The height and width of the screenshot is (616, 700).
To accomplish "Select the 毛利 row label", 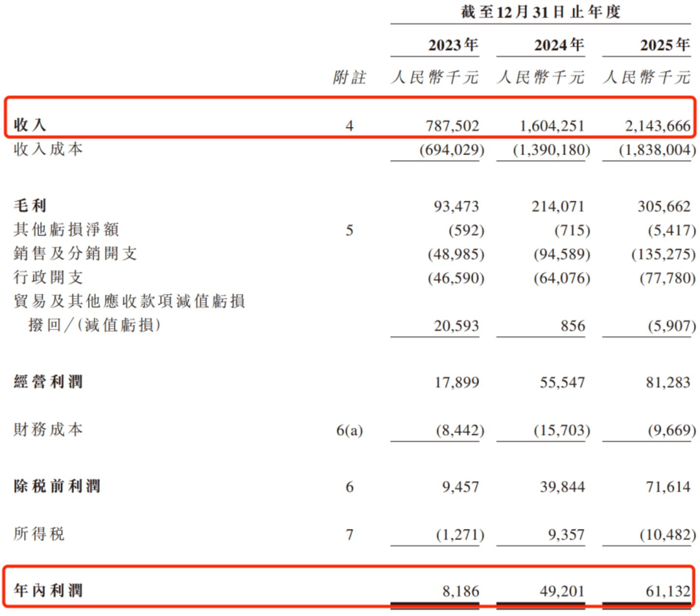I will tap(30, 206).
